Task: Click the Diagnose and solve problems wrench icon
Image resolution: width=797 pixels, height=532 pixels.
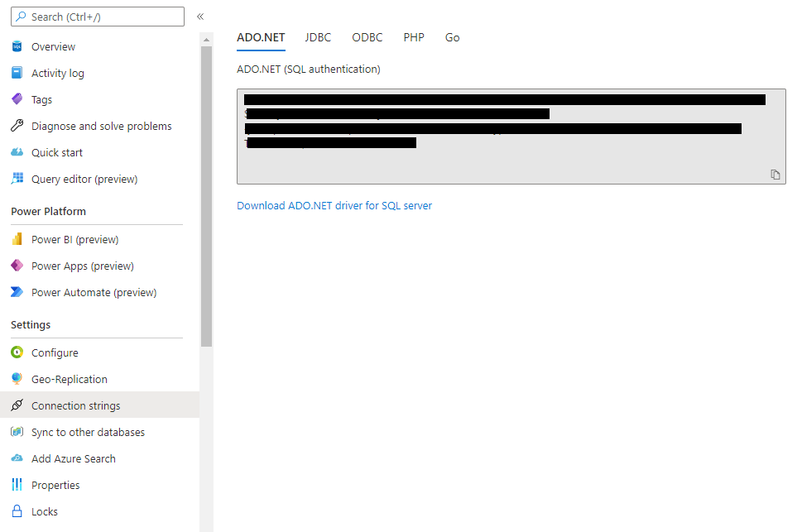Action: (17, 127)
